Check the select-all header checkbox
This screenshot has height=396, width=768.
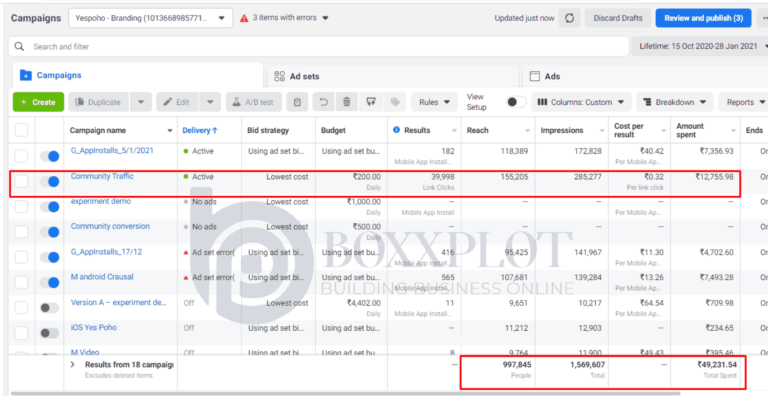[21, 130]
